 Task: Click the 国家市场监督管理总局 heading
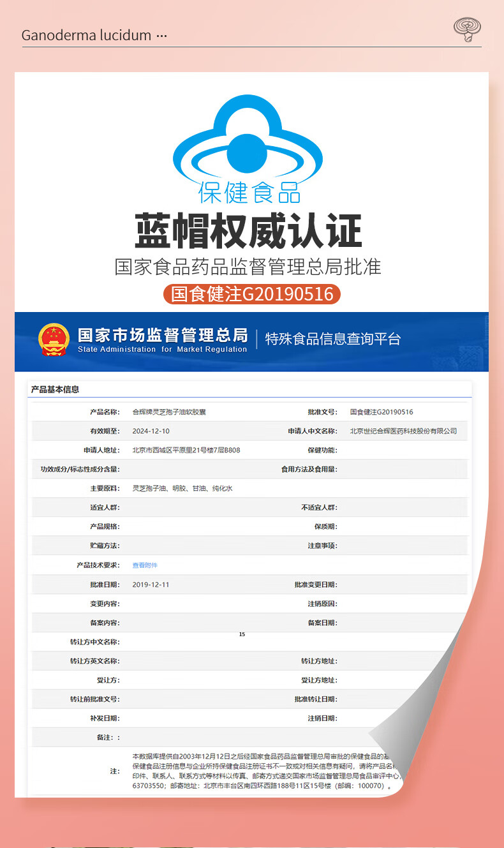[x=162, y=334]
